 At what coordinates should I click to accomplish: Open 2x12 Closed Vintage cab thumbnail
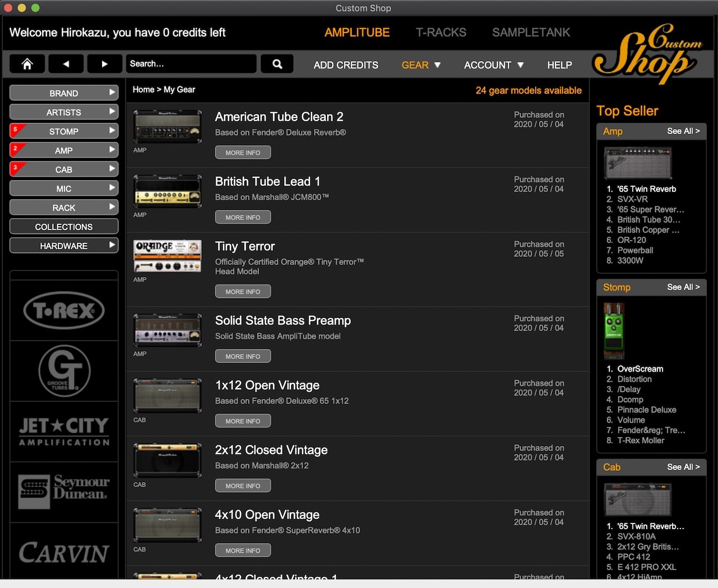168,460
